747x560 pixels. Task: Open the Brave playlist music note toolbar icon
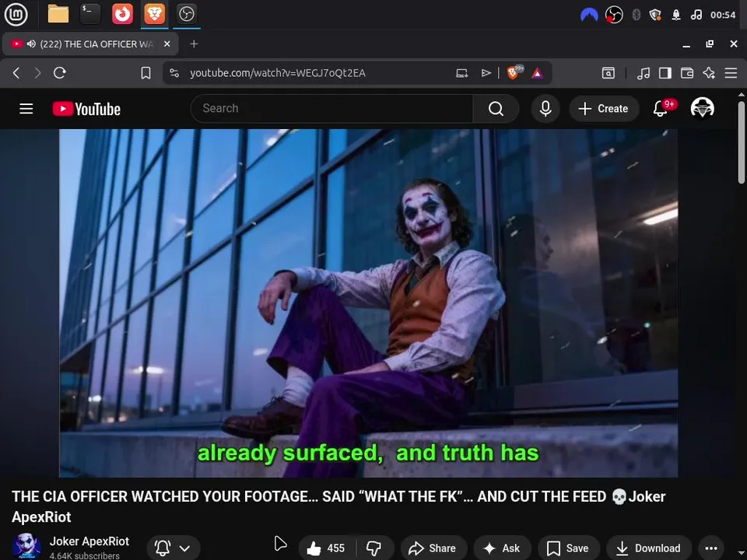pyautogui.click(x=644, y=73)
